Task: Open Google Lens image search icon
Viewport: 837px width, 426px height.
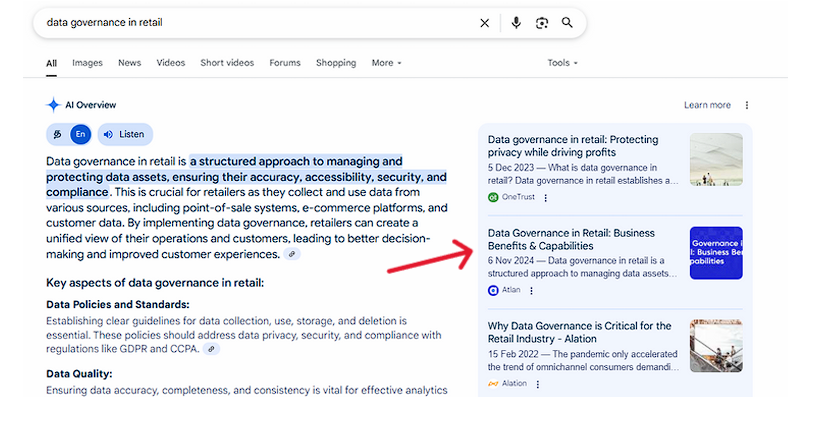Action: coord(542,23)
